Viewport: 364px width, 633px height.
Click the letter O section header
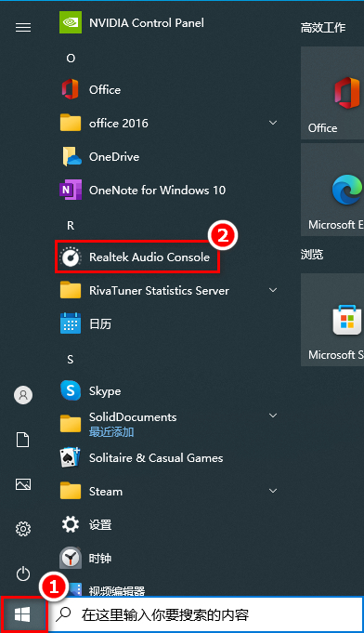pos(71,59)
